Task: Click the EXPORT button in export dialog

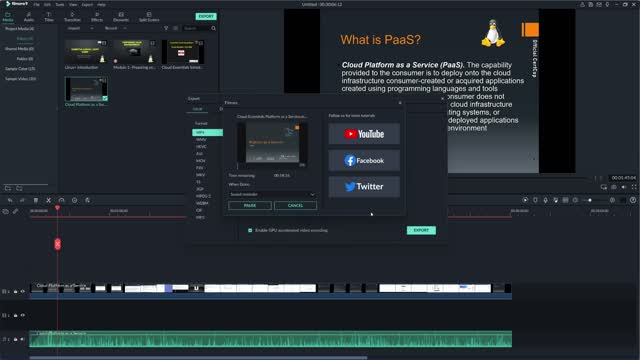Action: (x=421, y=230)
